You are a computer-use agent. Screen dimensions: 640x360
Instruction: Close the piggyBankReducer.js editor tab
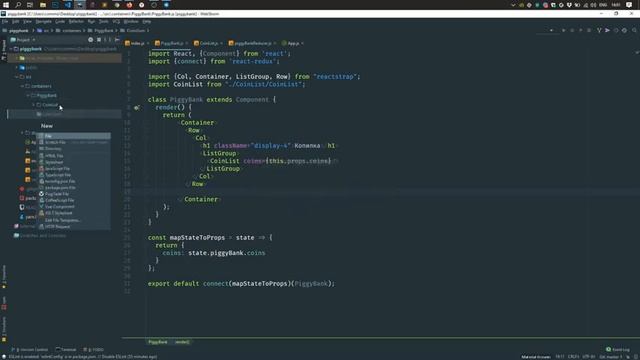275,43
